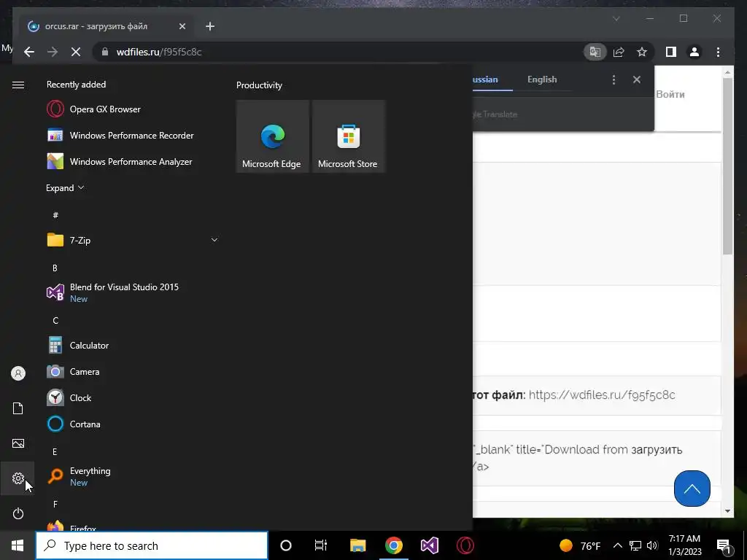
Task: Click blue scroll-to-top button
Action: click(x=692, y=489)
